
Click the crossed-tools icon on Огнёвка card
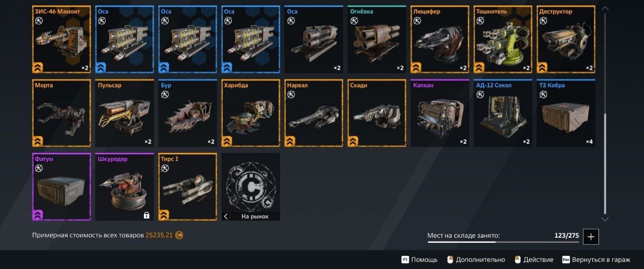(x=354, y=21)
